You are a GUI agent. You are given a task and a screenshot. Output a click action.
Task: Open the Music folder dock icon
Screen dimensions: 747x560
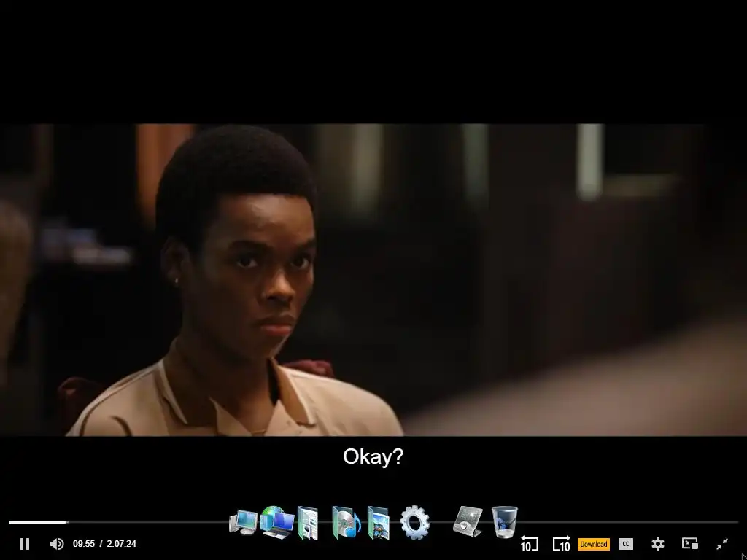pos(347,522)
